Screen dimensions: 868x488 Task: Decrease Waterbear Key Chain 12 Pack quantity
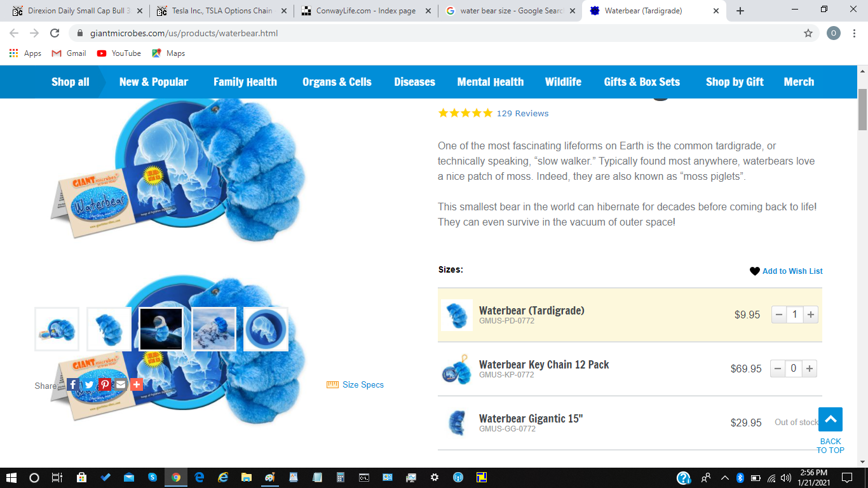click(x=778, y=369)
